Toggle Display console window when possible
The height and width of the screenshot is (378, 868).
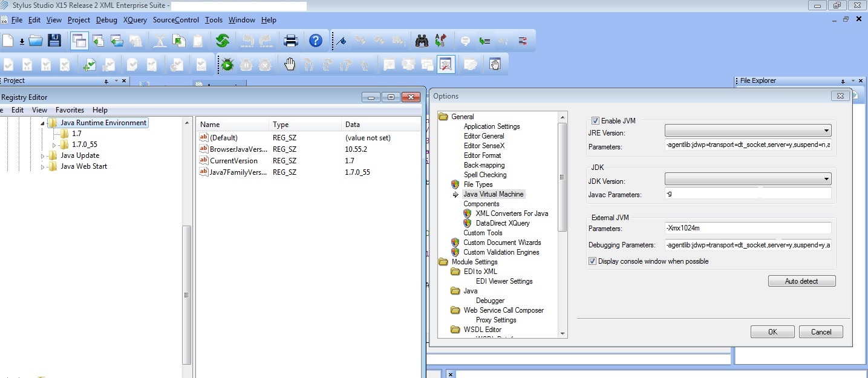592,261
